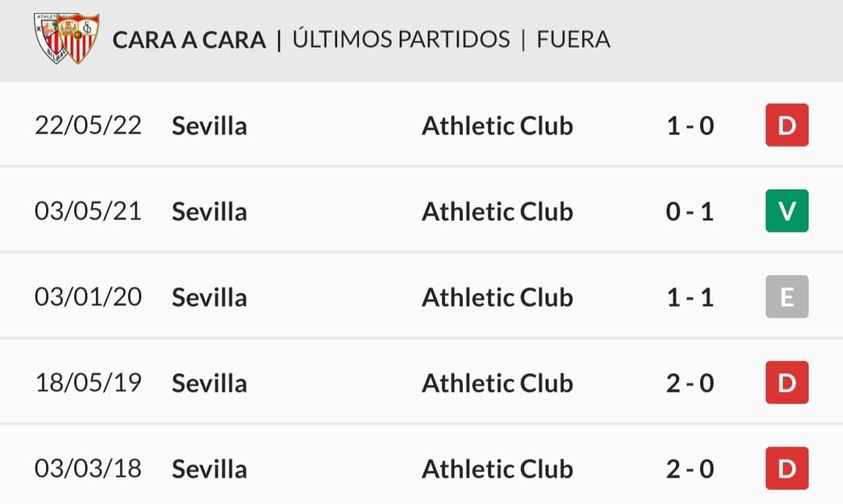This screenshot has height=504, width=843.
Task: Open the 0 - 1 score result
Action: point(690,211)
